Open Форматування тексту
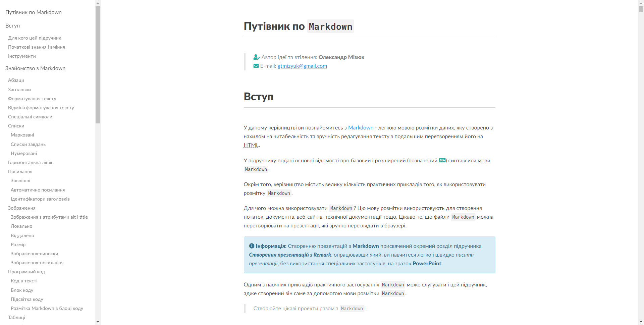This screenshot has height=325, width=644. tap(32, 99)
